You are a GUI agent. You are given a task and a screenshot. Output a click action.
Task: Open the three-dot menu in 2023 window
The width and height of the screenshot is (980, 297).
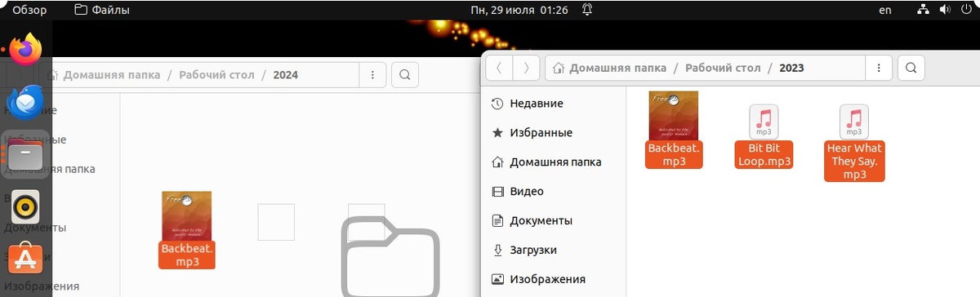[879, 68]
